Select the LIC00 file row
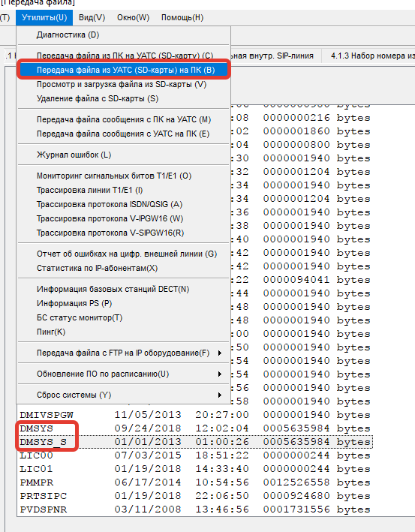Screen dimensions: 415x532 coord(195,455)
